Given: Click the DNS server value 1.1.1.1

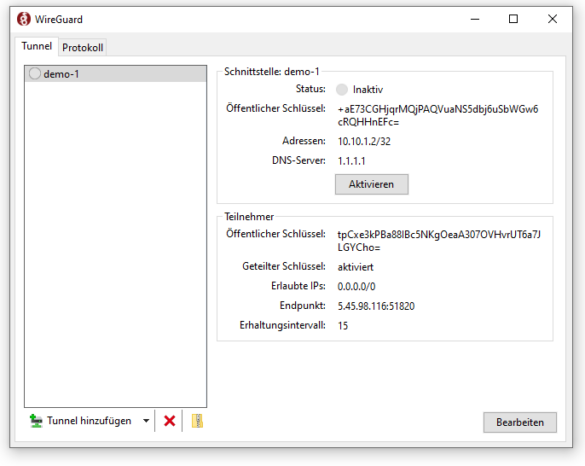Looking at the screenshot, I should (x=351, y=161).
